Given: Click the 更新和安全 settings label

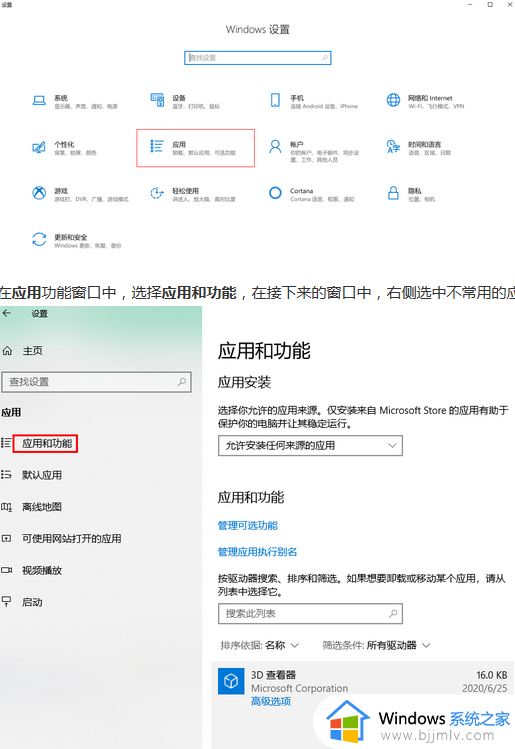Looking at the screenshot, I should 71,237.
